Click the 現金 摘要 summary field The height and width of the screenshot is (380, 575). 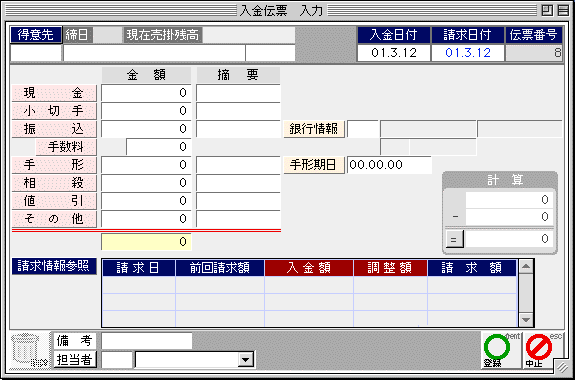pos(238,93)
